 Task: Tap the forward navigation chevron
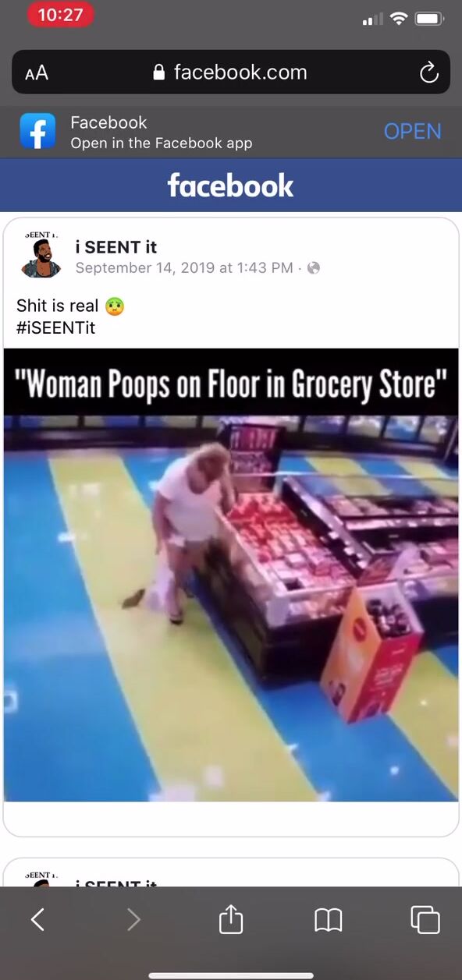coord(133,921)
